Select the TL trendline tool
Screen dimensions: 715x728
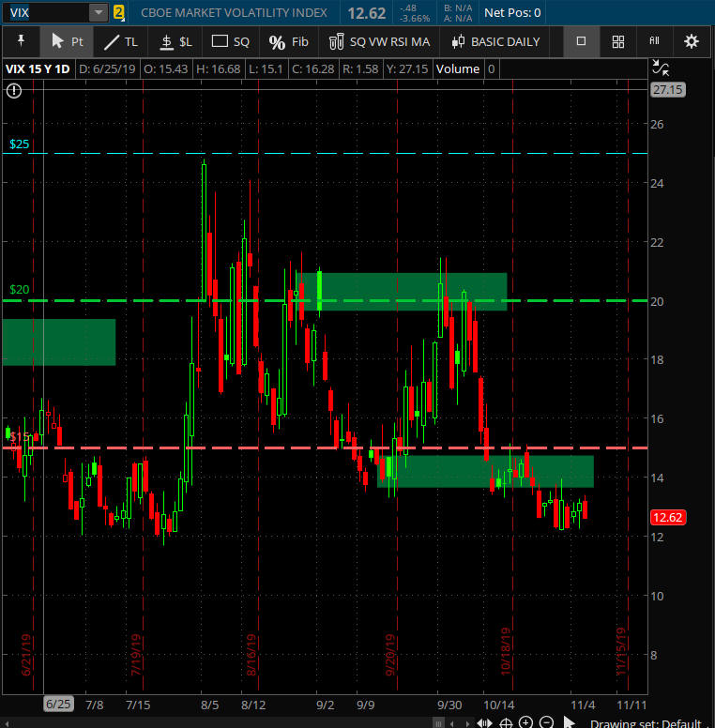121,41
